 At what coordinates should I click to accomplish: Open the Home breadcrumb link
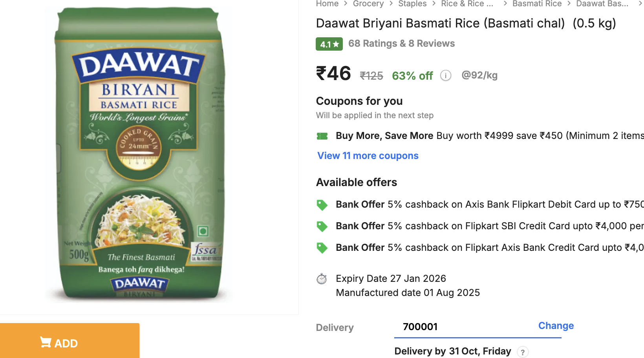(327, 4)
